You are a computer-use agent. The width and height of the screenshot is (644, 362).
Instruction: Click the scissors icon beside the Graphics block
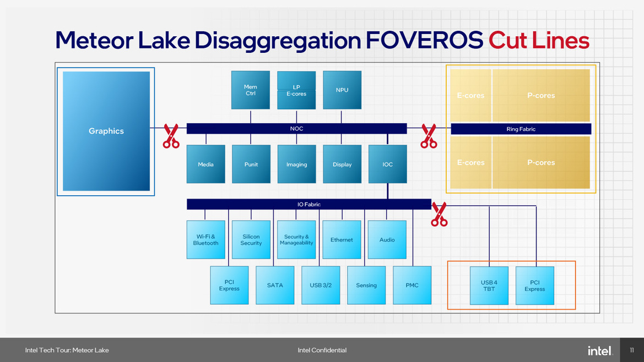point(171,136)
